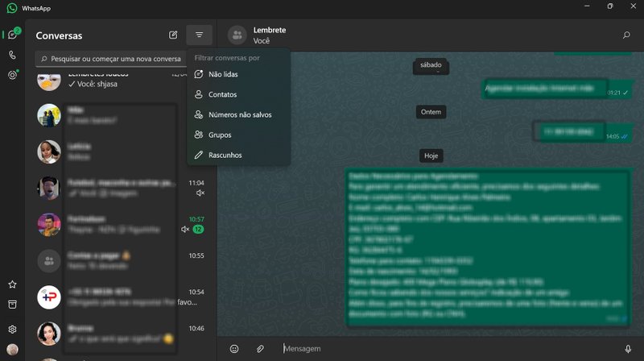Viewport: 644px width, 361px height.
Task: Click the WhatsApp logo in title bar
Action: point(12,8)
